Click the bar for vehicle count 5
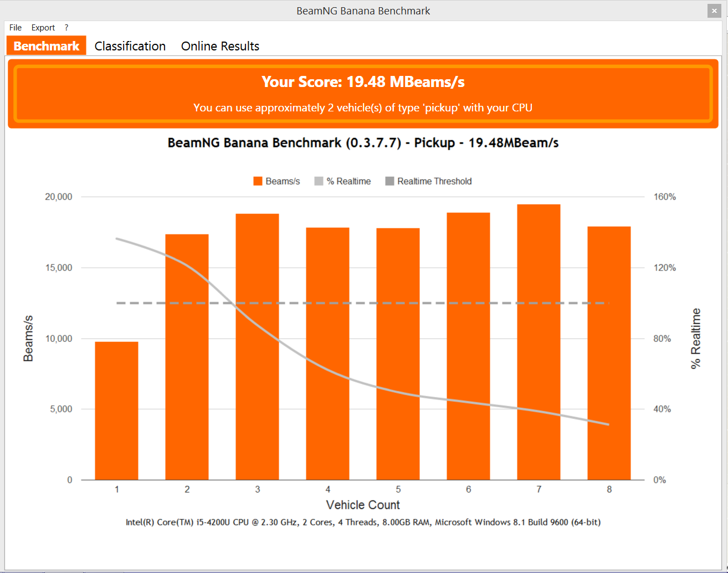 click(398, 354)
